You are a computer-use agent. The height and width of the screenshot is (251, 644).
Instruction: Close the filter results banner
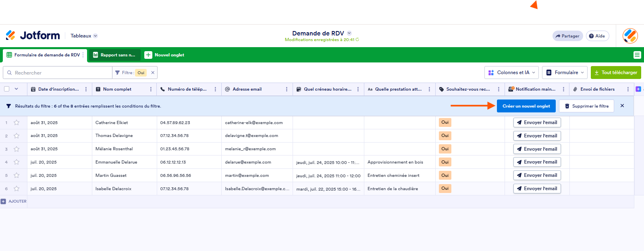pos(622,106)
